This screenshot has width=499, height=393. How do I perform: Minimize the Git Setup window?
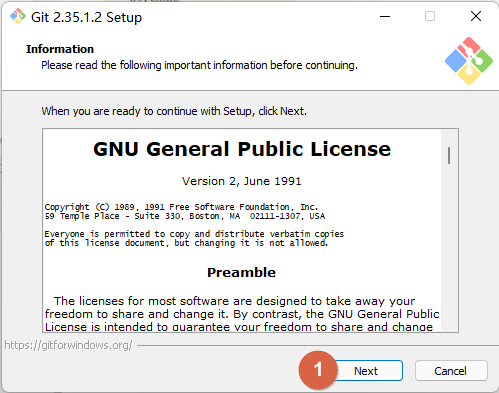385,16
